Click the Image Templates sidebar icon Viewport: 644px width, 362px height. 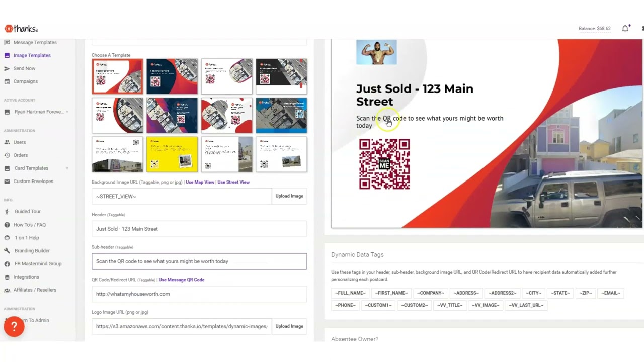7,56
